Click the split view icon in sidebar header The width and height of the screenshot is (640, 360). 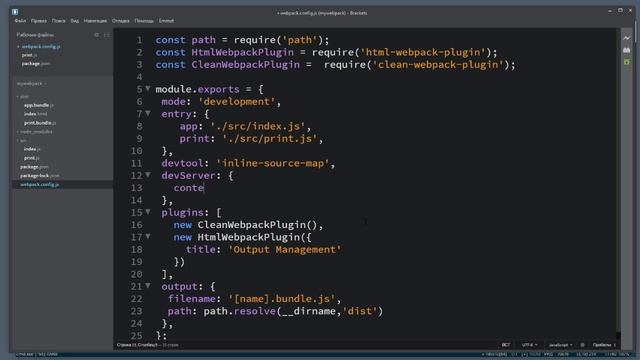(107, 35)
